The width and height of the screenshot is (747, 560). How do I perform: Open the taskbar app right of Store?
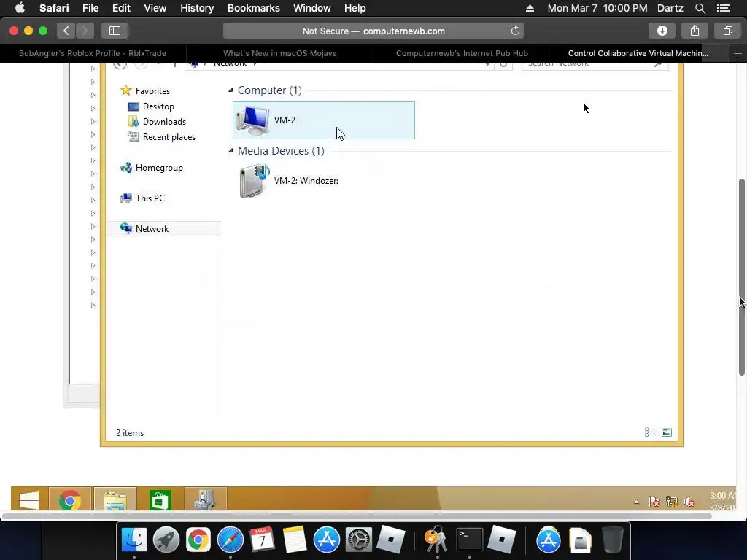point(205,500)
